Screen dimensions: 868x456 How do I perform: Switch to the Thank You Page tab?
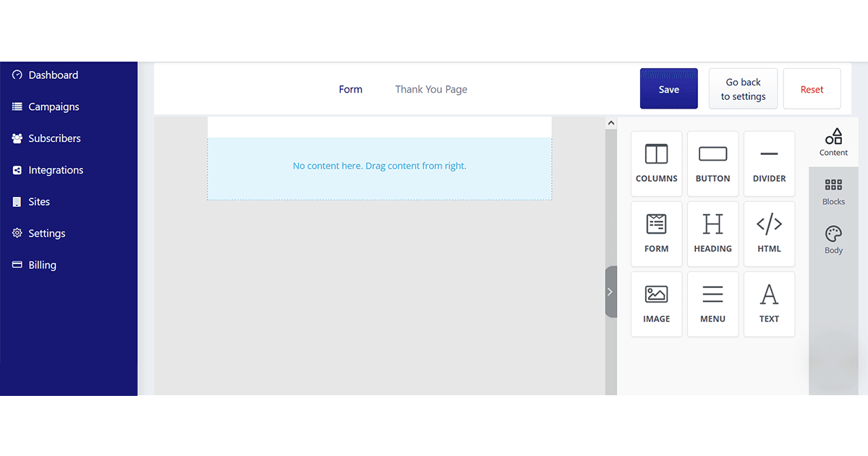(x=431, y=89)
